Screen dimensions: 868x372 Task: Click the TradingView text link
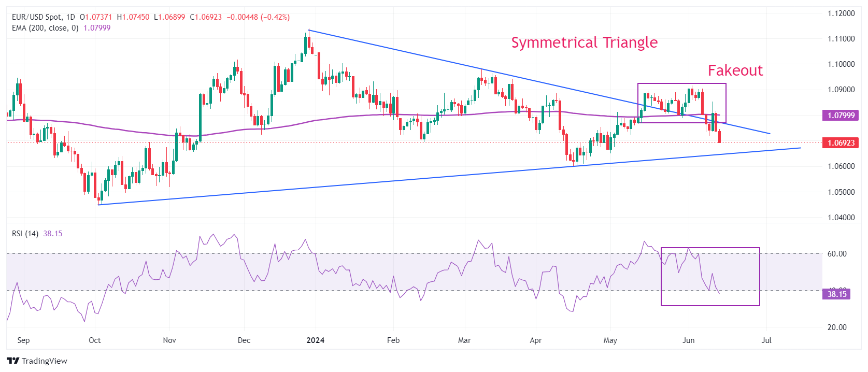tap(45, 361)
